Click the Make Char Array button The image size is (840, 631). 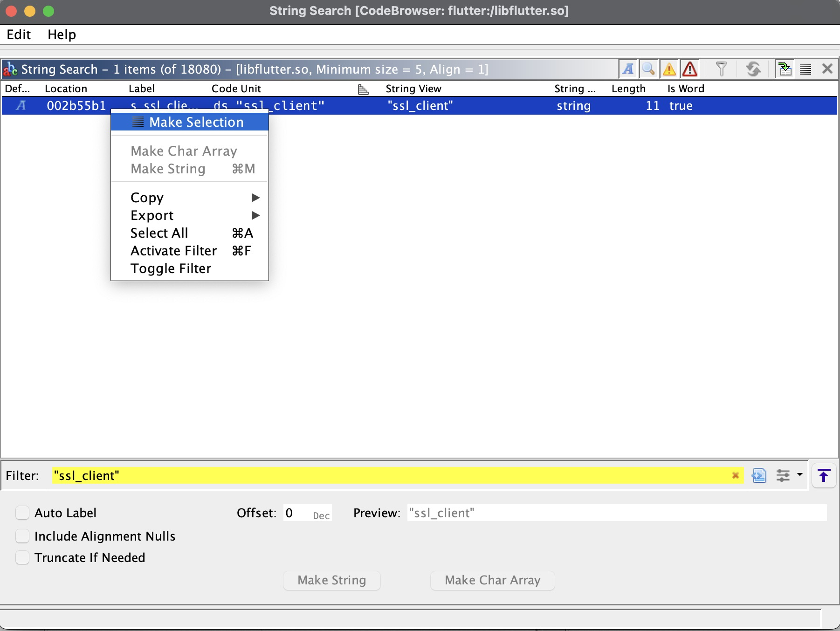(x=493, y=580)
